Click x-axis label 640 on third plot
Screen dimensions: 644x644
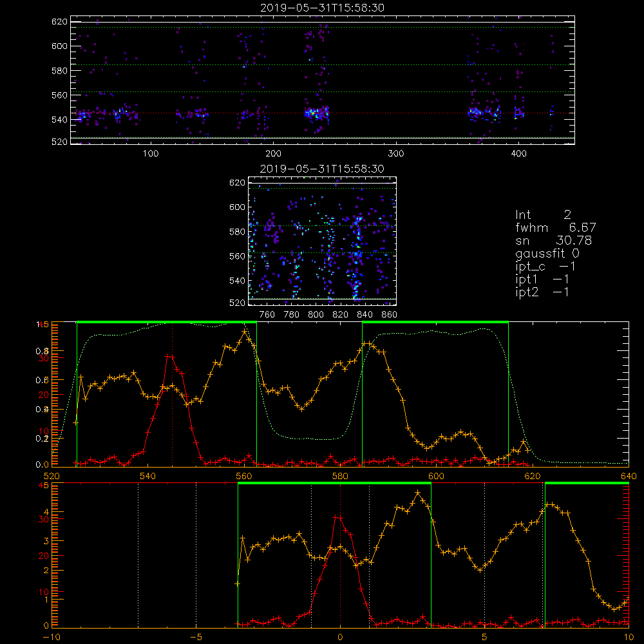click(x=629, y=476)
